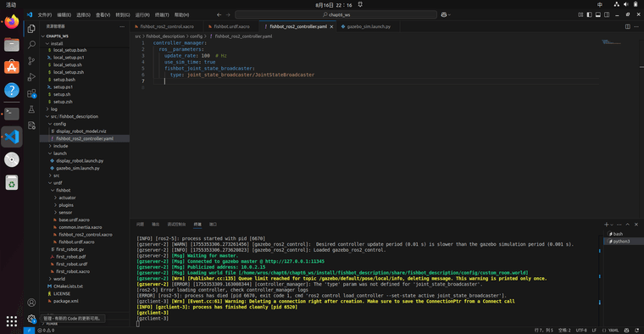Click the chapt6_ws command center search box

tap(336, 14)
